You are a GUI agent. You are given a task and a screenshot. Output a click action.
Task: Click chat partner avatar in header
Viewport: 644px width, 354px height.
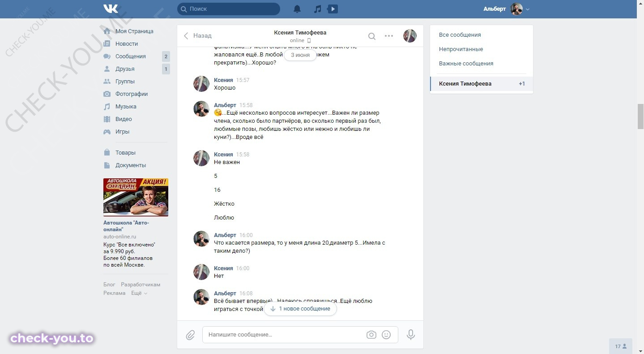(x=410, y=36)
